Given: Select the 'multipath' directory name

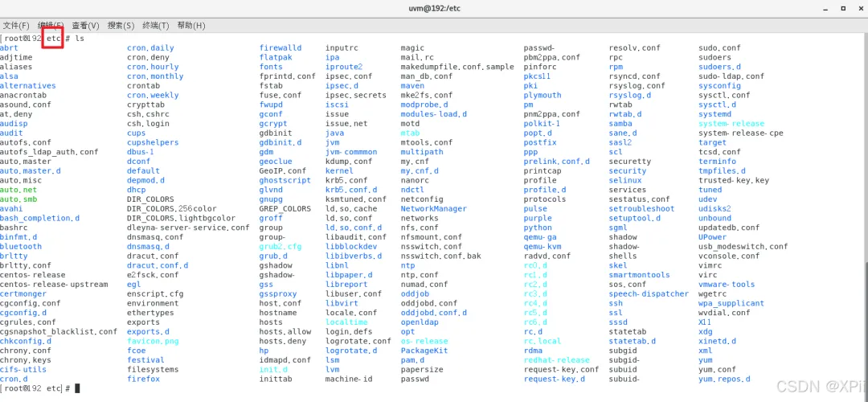Looking at the screenshot, I should [422, 152].
